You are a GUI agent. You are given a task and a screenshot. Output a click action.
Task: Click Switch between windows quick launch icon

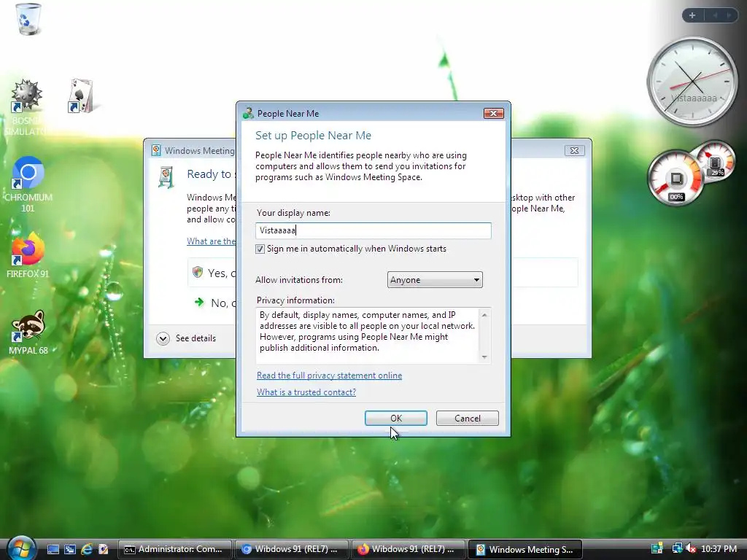pos(69,549)
